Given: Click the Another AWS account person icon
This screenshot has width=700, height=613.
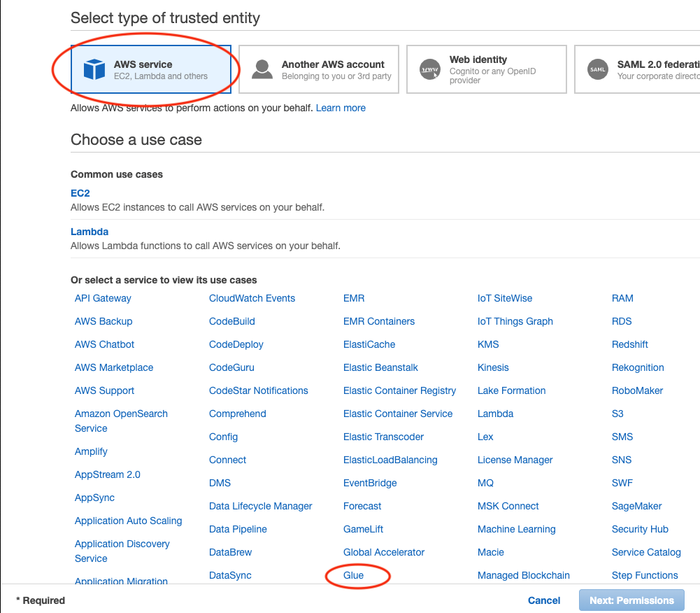Looking at the screenshot, I should coord(262,69).
